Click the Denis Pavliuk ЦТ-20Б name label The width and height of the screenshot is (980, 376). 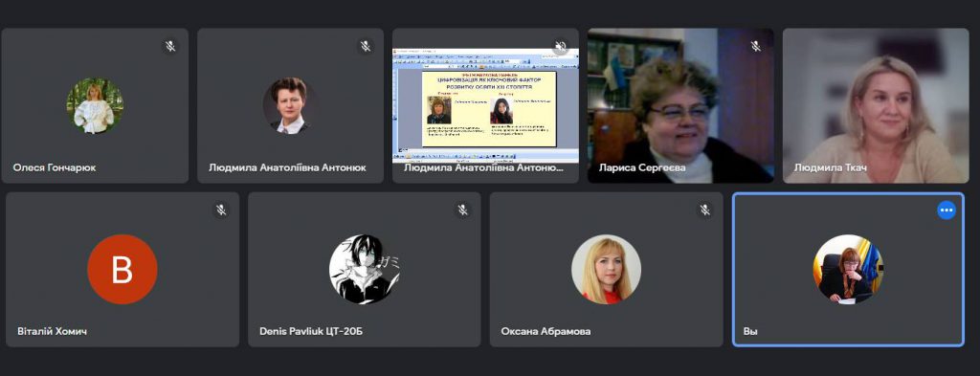click(x=311, y=331)
